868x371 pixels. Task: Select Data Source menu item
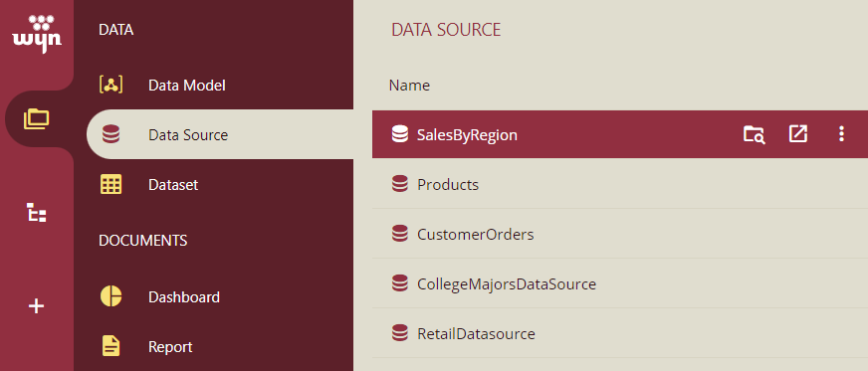(220, 135)
